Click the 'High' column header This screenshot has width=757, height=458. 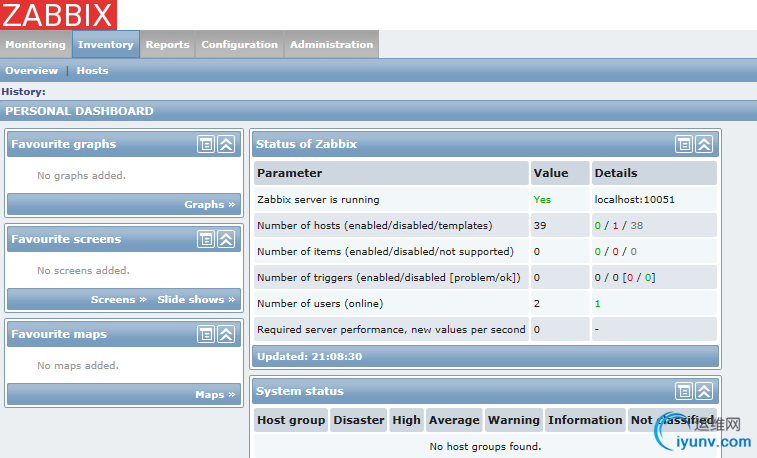pos(407,420)
